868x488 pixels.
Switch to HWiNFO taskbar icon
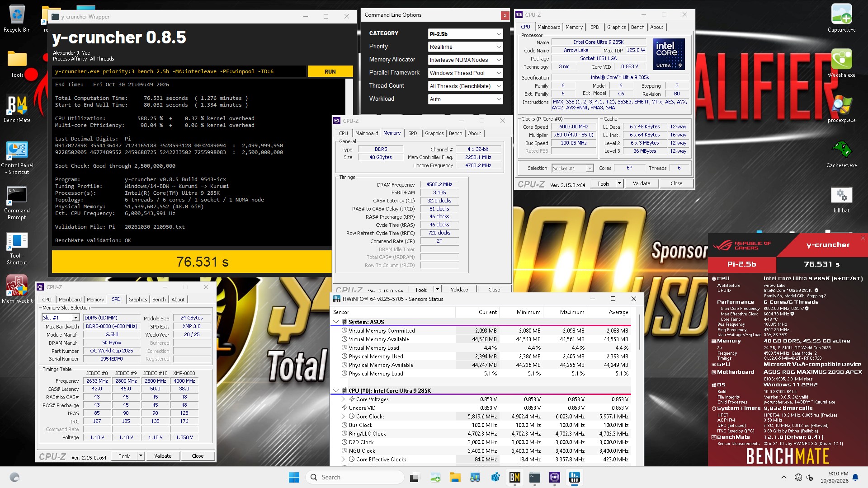pos(575,477)
